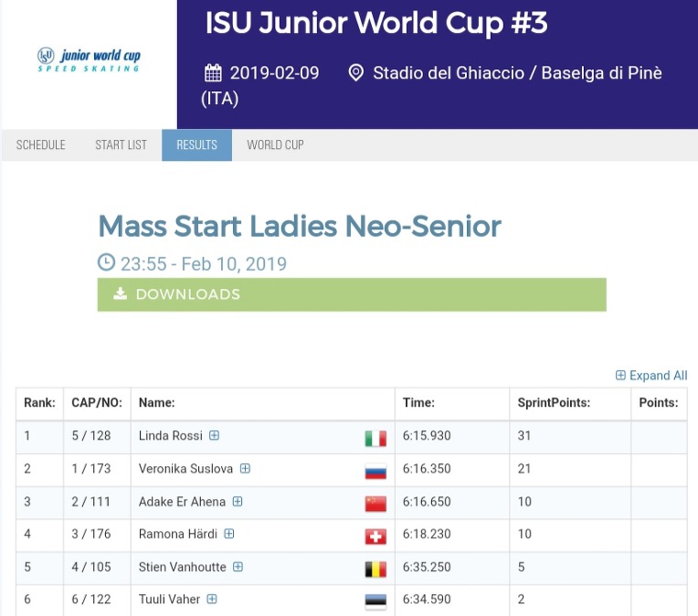Click Belgium flag next to Stien Vanhoutte
This screenshot has width=698, height=616.
(375, 569)
